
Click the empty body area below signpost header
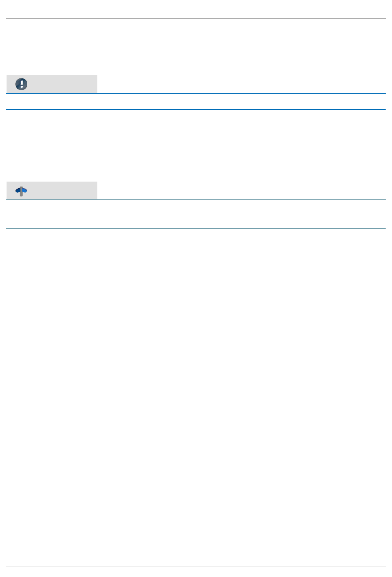pos(196,214)
